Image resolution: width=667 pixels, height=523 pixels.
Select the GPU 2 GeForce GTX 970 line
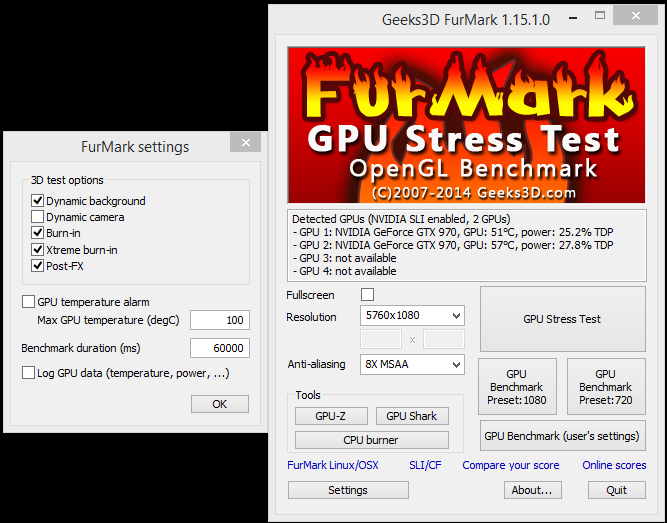(x=453, y=246)
